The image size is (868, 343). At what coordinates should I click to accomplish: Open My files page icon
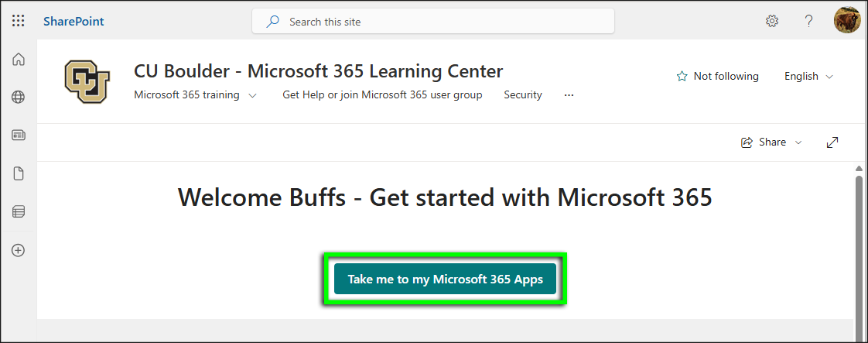pyautogui.click(x=19, y=173)
